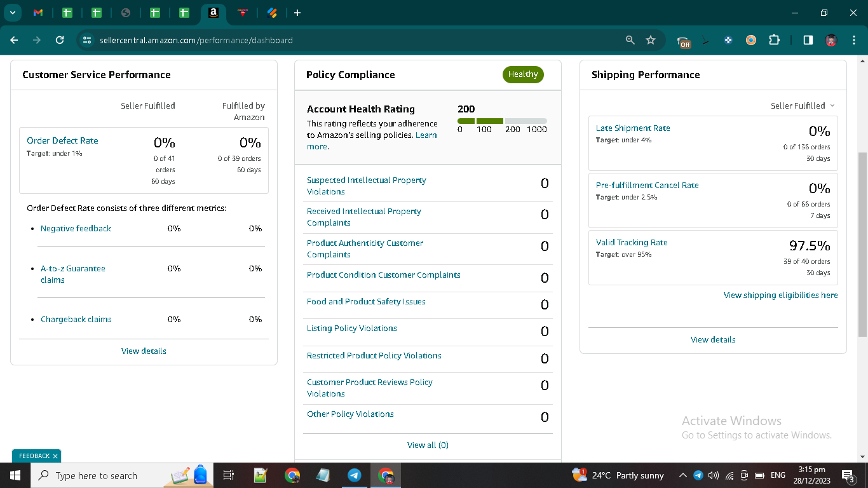This screenshot has width=868, height=488.
Task: Open the Late Shipment Rate link
Action: point(633,128)
